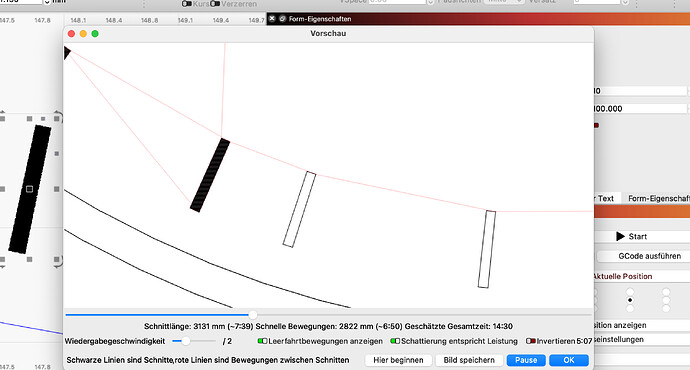This screenshot has width=690, height=370.
Task: Click the black start-position arrow in the preview
Action: coord(67,52)
